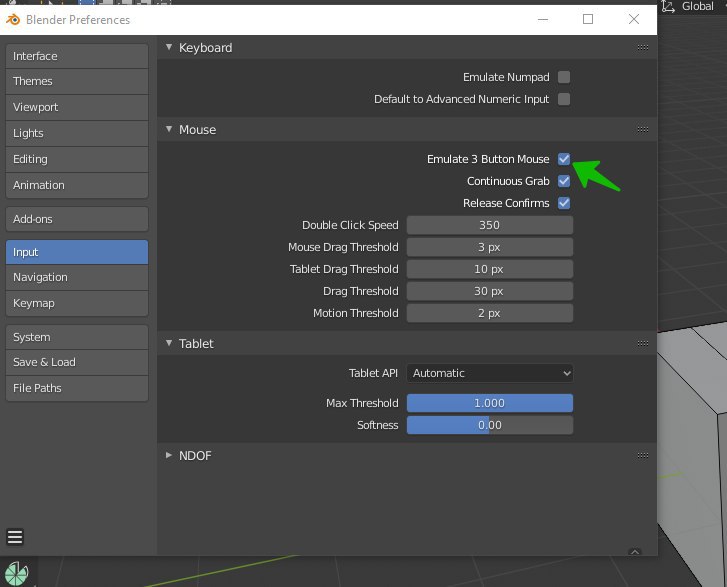Open the Animation preferences tab
The width and height of the screenshot is (727, 587).
tap(77, 185)
